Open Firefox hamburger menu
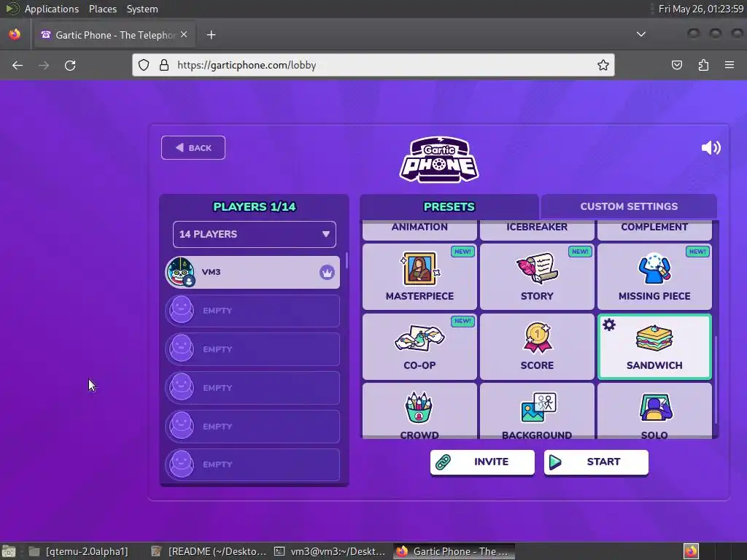747x560 pixels. (729, 65)
